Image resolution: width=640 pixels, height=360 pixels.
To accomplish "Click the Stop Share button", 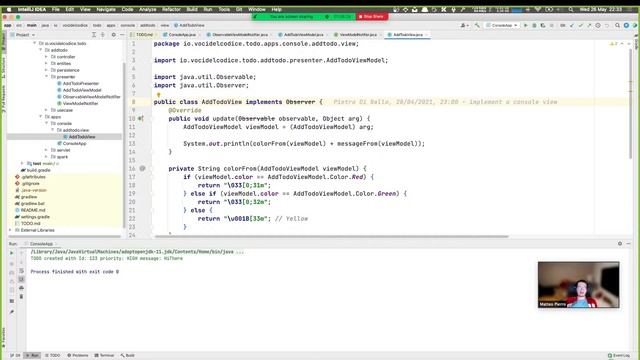I will (x=371, y=17).
